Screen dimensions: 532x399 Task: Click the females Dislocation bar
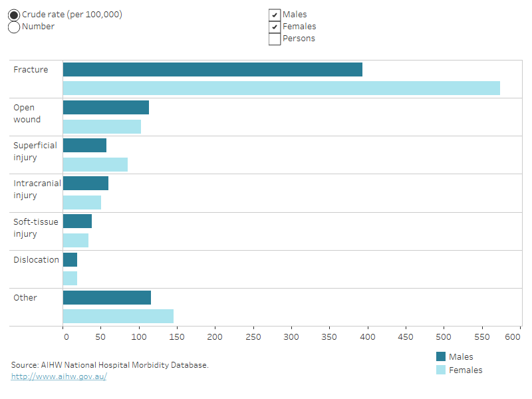(70, 279)
